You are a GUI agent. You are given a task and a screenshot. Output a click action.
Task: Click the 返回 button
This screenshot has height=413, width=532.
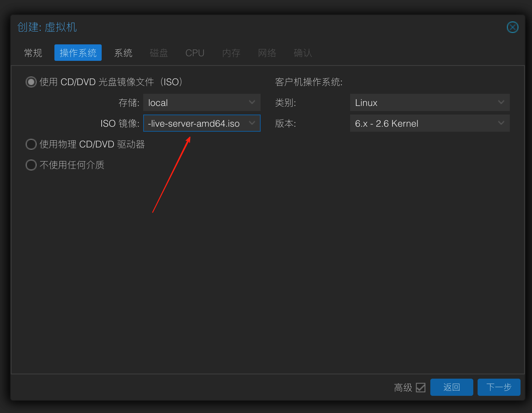pos(451,387)
